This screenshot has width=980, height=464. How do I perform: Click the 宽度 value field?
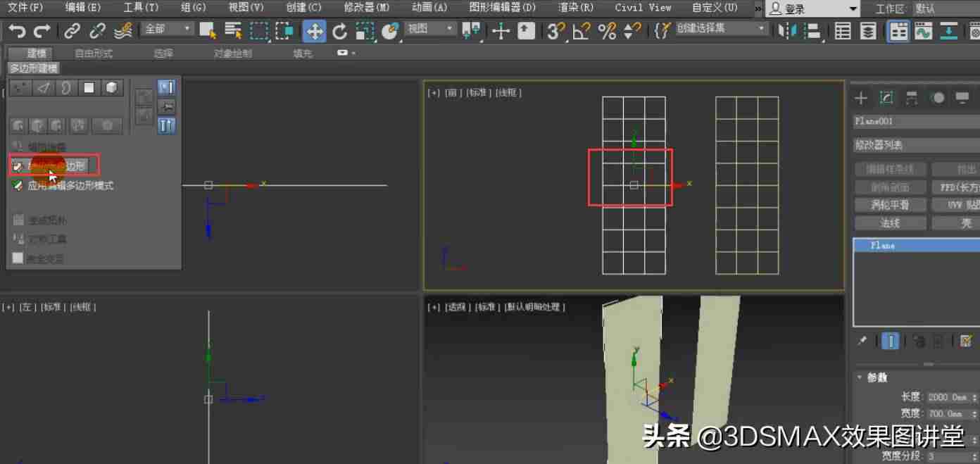(948, 414)
